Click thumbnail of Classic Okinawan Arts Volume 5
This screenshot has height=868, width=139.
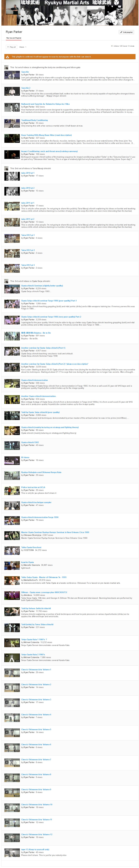[x=12, y=733]
